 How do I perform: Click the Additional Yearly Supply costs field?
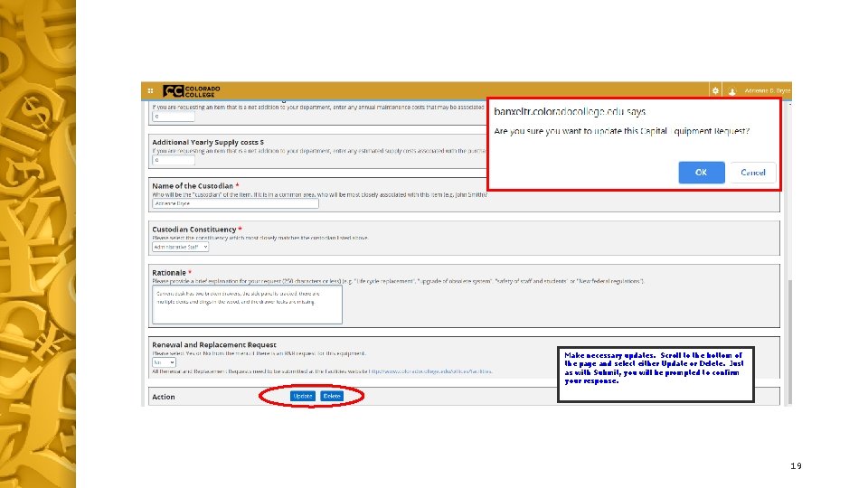[174, 160]
